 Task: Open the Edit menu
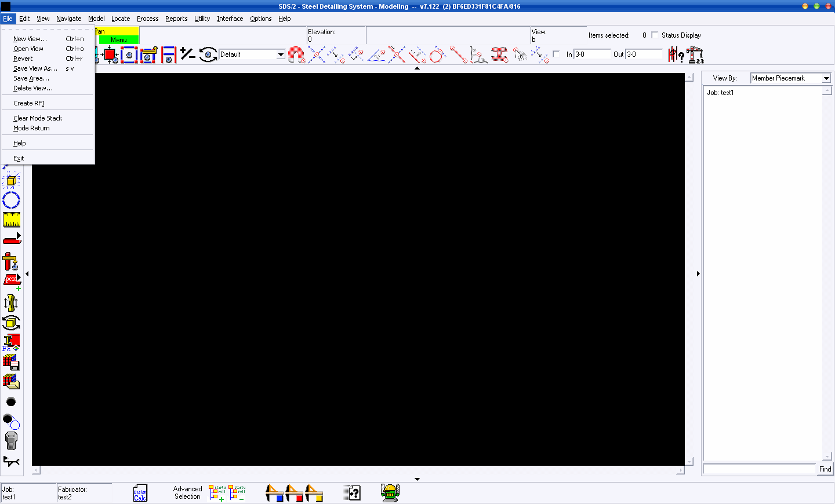(24, 19)
